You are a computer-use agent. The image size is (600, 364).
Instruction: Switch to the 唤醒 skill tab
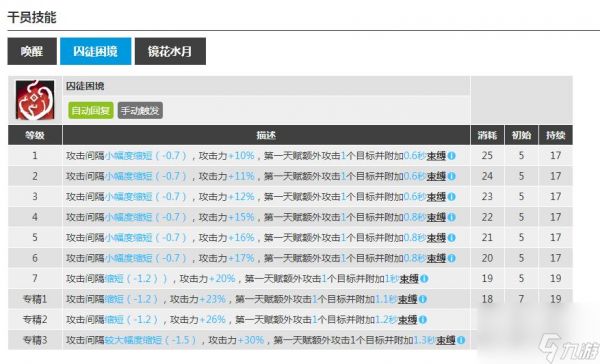pyautogui.click(x=32, y=51)
